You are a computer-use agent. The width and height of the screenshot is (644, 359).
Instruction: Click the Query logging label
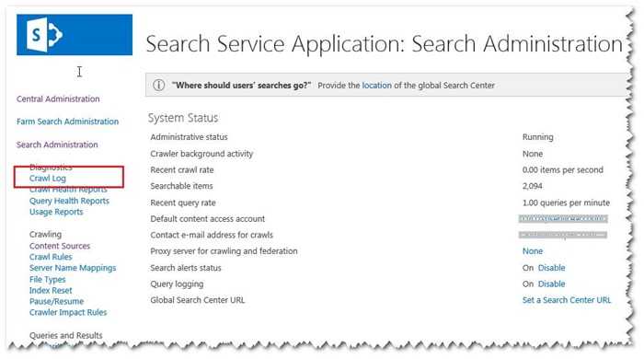(177, 284)
